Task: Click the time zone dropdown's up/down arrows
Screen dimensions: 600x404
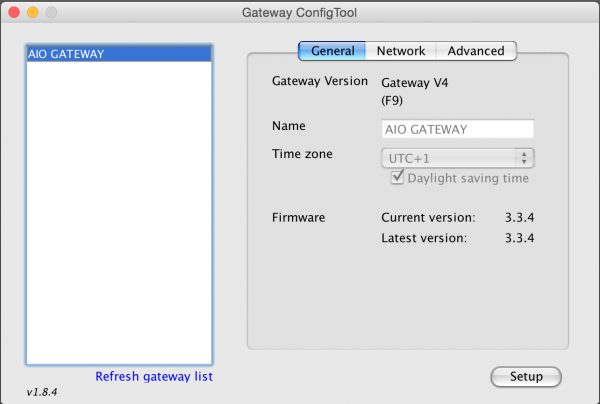Action: coord(524,157)
